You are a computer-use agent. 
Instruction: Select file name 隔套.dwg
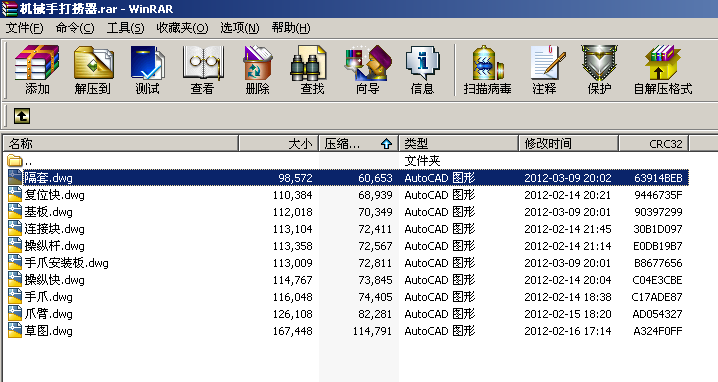48,178
